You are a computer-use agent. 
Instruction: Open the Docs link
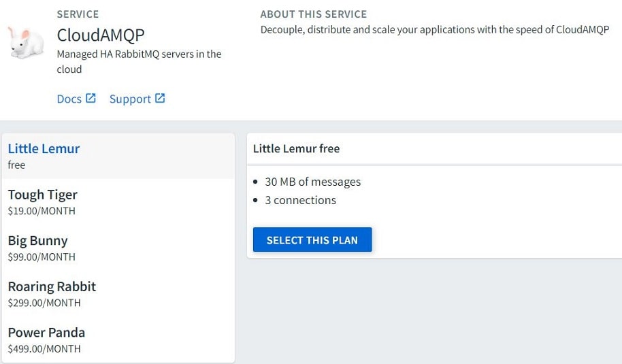(69, 99)
